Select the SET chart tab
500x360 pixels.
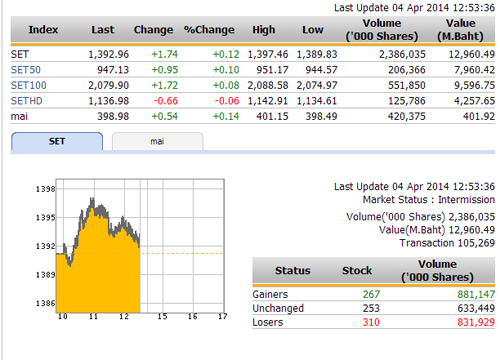[x=57, y=141]
